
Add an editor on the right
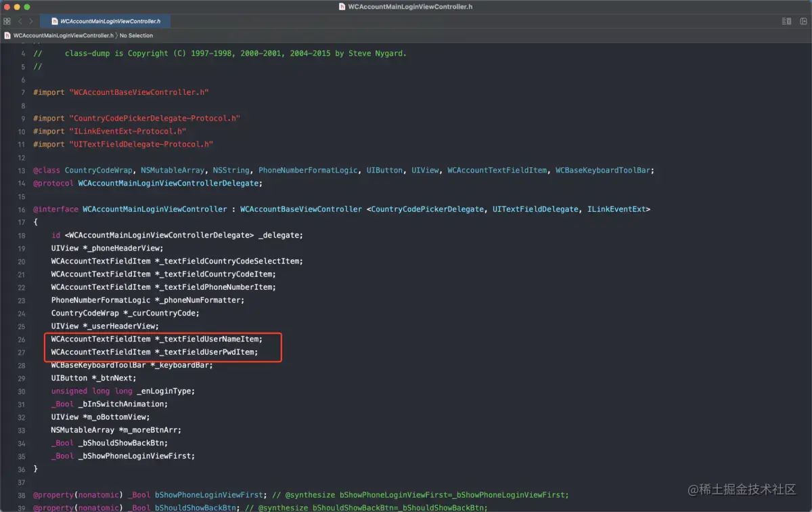[803, 21]
